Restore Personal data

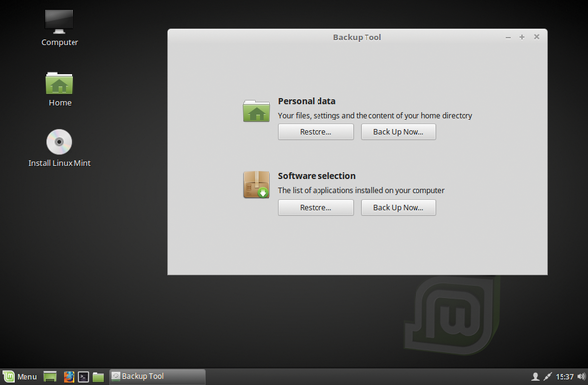(316, 132)
